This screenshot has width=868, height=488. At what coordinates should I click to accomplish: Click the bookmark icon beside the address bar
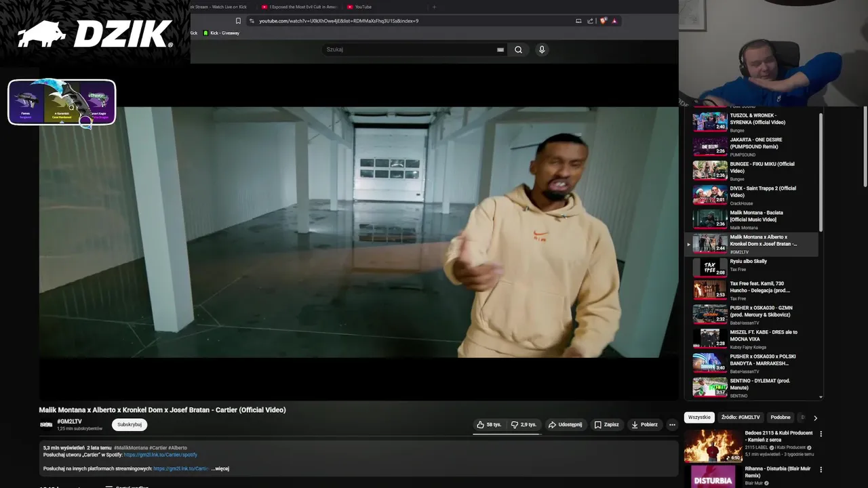[238, 21]
